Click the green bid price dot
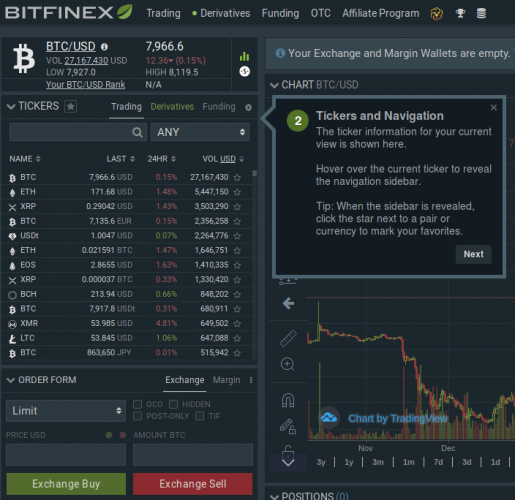The image size is (515, 500). pos(109,435)
